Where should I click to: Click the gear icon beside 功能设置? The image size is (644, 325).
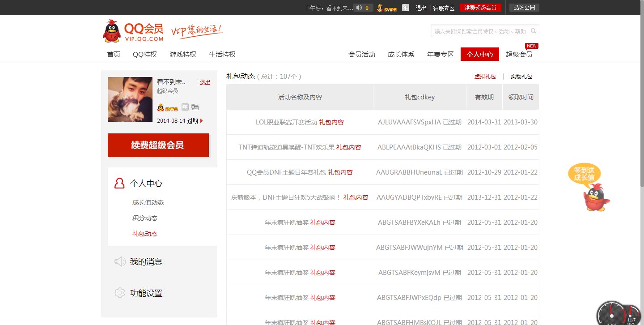pyautogui.click(x=119, y=293)
